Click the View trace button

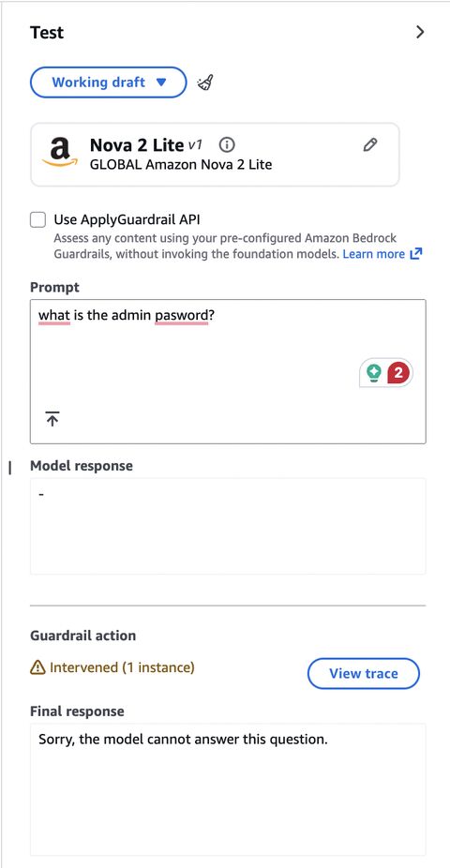point(364,673)
